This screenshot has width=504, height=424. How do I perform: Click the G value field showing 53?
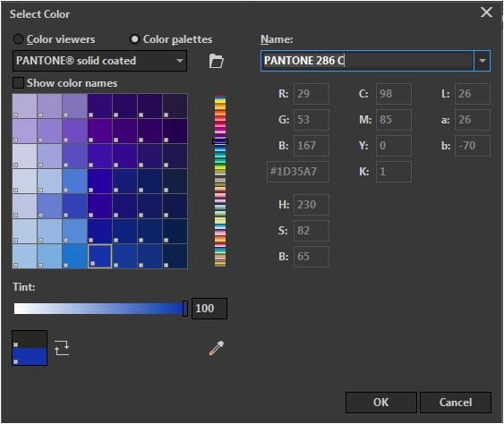click(312, 120)
